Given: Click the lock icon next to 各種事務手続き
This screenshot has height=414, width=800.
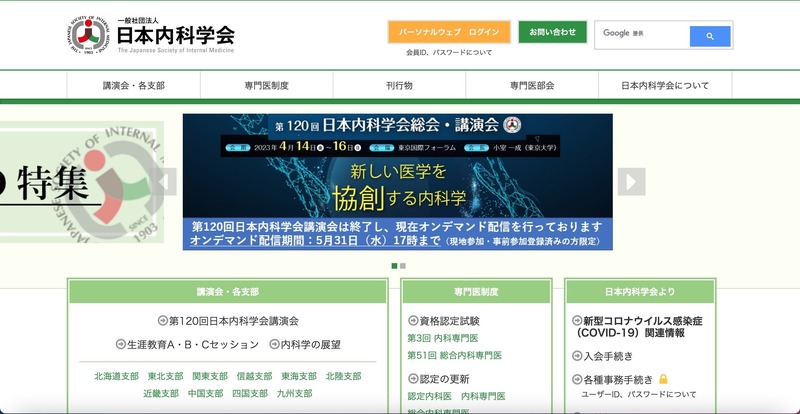Looking at the screenshot, I should coord(663,380).
